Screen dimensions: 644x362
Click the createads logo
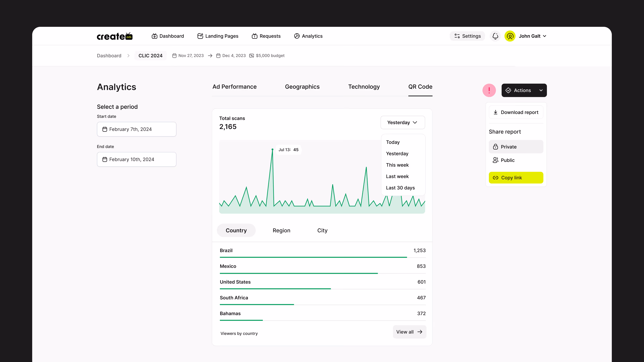[x=115, y=36]
